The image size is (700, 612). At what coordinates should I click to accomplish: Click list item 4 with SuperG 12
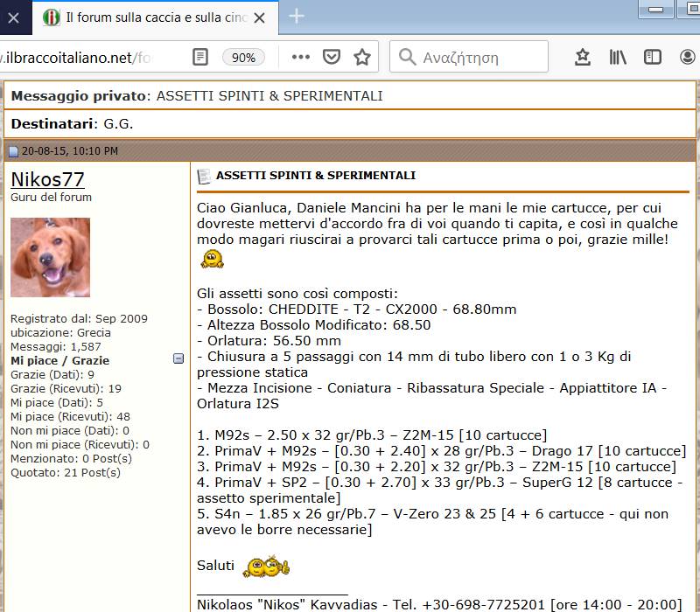click(440, 490)
